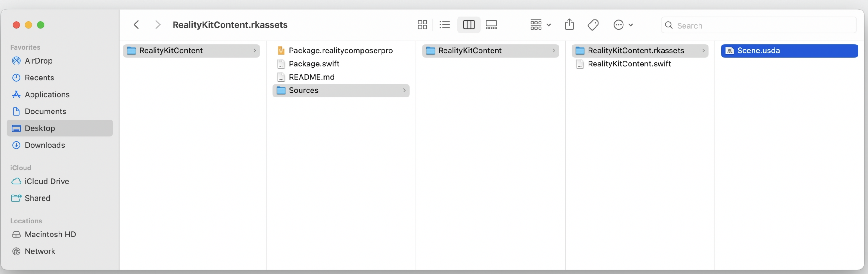Go to the Downloads folder

tap(45, 145)
